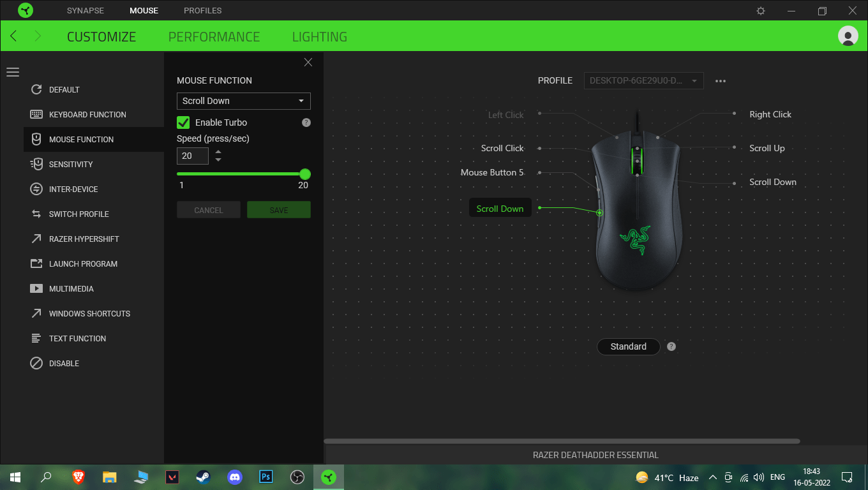Open the weather widget showing Haze
The height and width of the screenshot is (490, 868).
click(x=667, y=477)
